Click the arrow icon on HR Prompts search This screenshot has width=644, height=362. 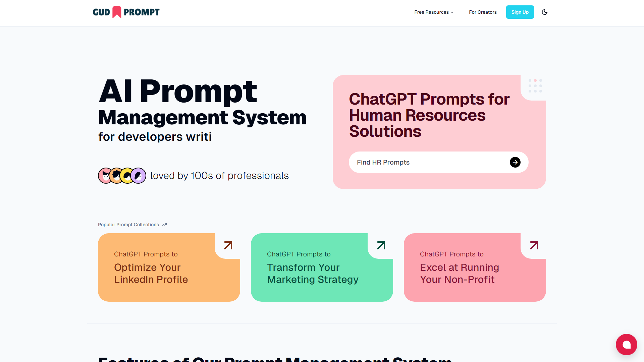515,162
